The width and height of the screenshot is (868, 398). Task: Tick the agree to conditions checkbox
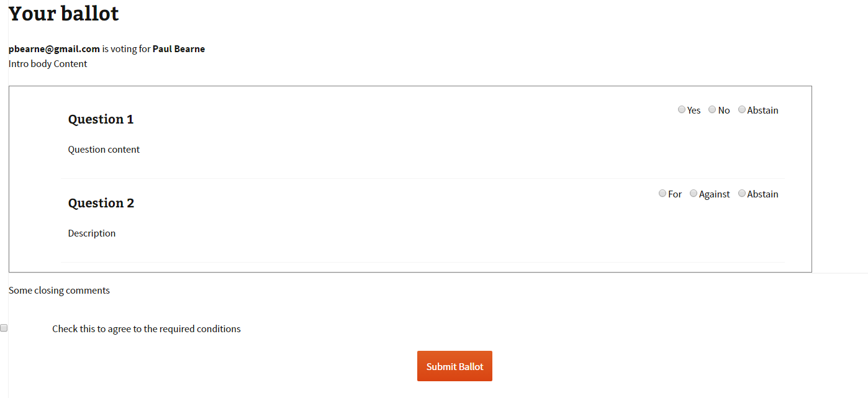pyautogui.click(x=4, y=328)
